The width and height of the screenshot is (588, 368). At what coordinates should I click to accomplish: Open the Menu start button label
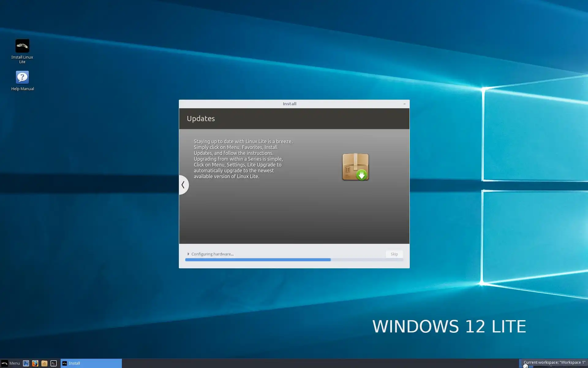click(x=14, y=363)
